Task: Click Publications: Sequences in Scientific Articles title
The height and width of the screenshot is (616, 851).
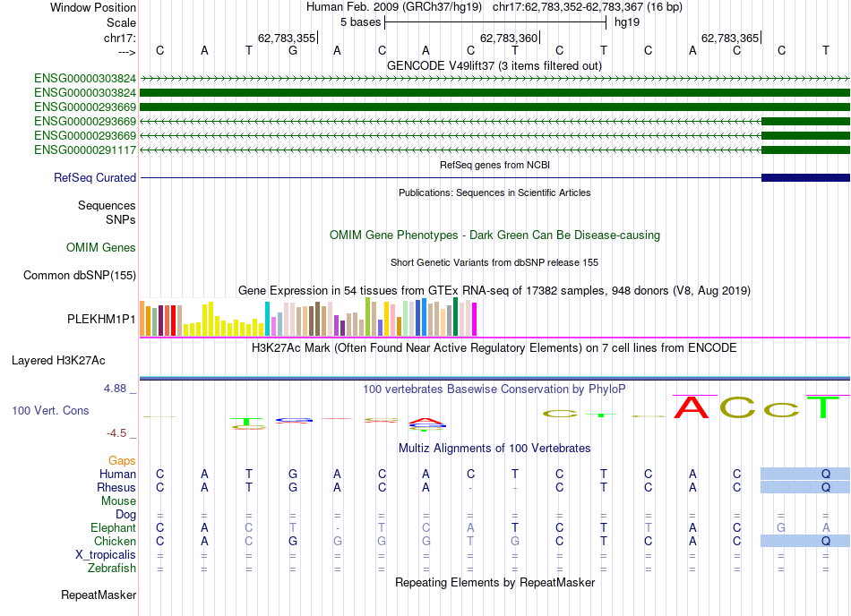Action: [x=494, y=192]
